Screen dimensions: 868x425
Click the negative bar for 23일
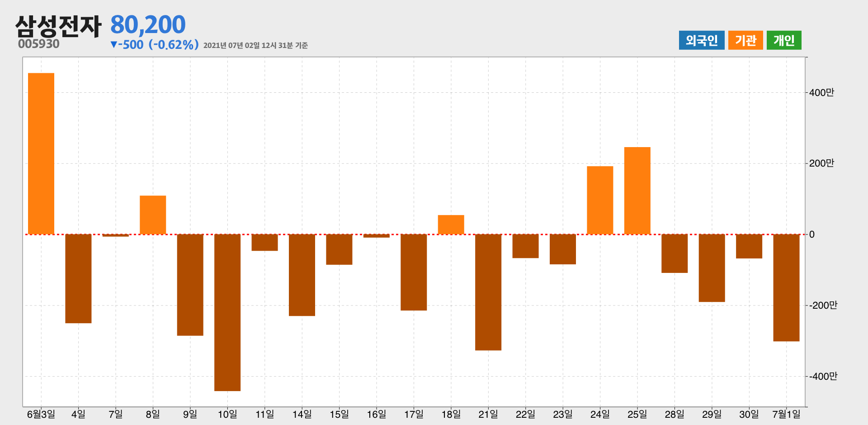click(x=563, y=249)
